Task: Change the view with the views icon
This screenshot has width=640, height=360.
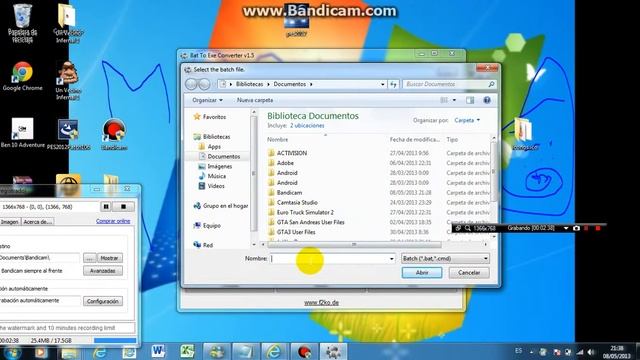Action: tap(444, 100)
